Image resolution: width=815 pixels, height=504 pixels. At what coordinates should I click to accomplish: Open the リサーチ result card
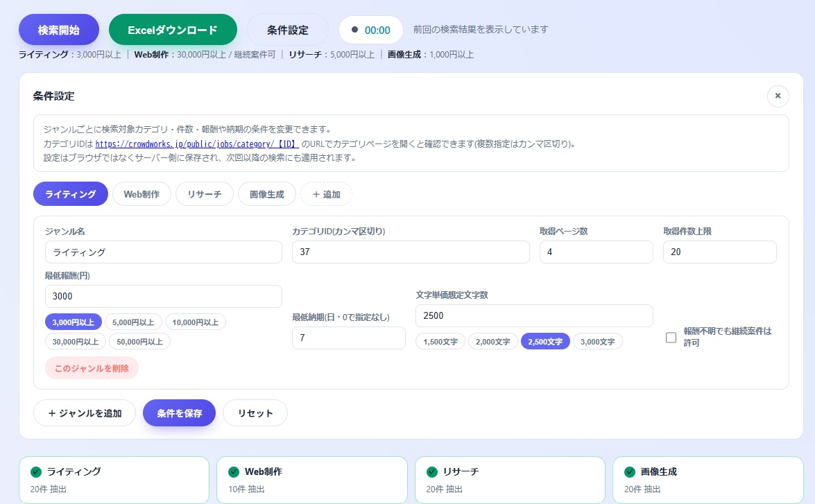point(510,480)
